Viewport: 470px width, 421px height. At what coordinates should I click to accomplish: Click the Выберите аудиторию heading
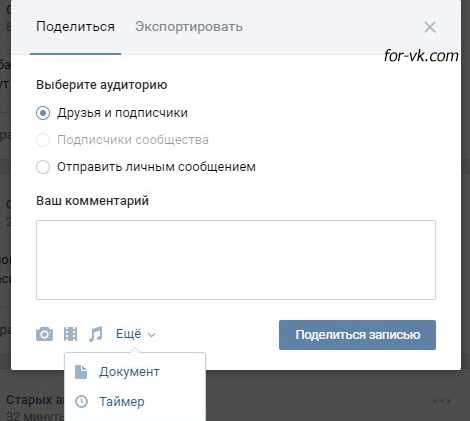(x=102, y=85)
